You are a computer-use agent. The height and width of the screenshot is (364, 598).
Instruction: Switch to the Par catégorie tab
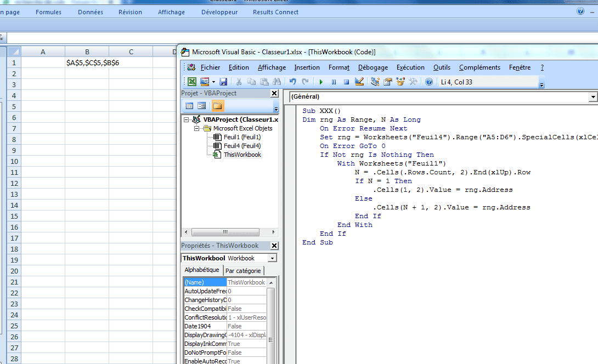click(244, 271)
